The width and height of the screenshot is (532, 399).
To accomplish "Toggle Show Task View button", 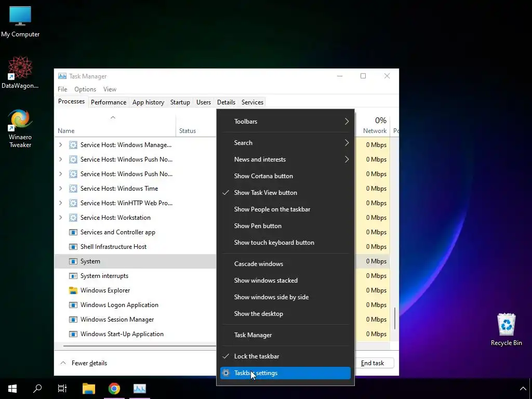I will coord(285,193).
